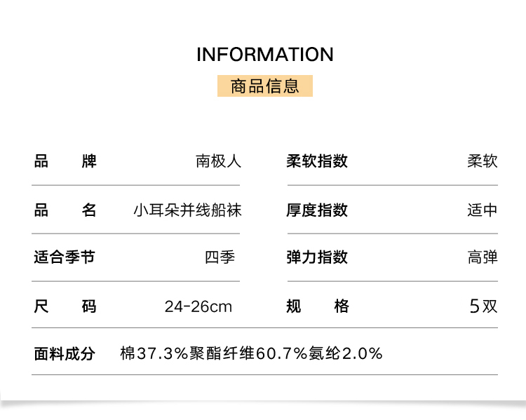Viewport: 526px width, 420px height.
Task: Select the 厚度指数 label
Action: pos(317,210)
